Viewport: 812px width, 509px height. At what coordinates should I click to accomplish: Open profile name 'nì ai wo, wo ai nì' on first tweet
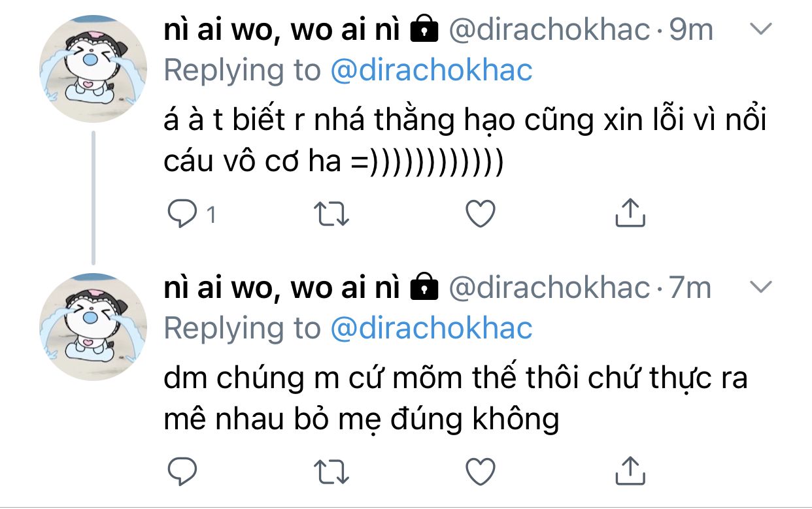point(282,30)
